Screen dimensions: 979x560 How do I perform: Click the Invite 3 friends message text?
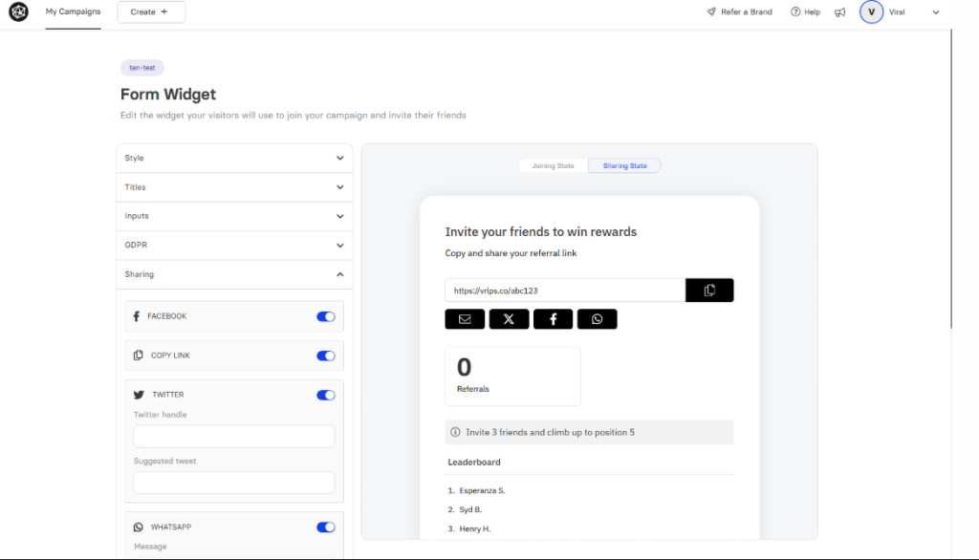(x=550, y=432)
